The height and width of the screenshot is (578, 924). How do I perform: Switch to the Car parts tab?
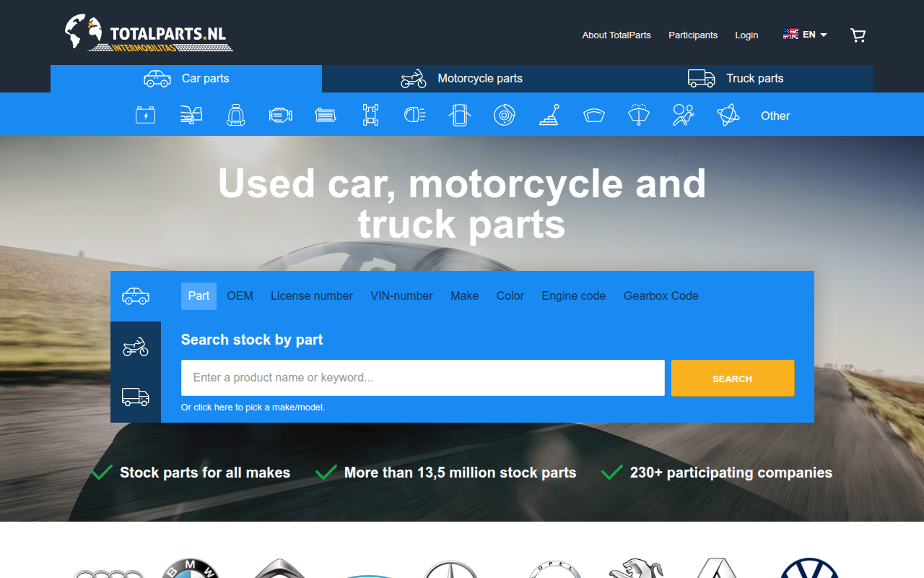pos(186,79)
